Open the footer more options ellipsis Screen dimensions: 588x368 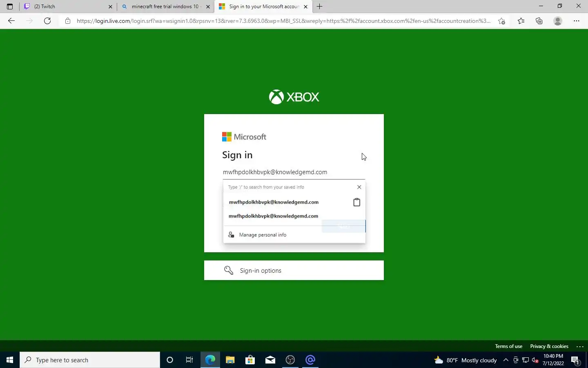580,346
